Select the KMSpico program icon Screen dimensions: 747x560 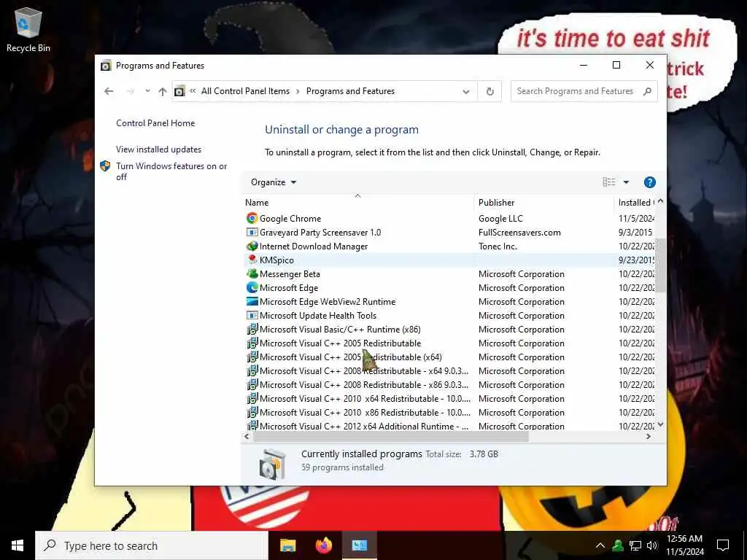click(x=252, y=260)
